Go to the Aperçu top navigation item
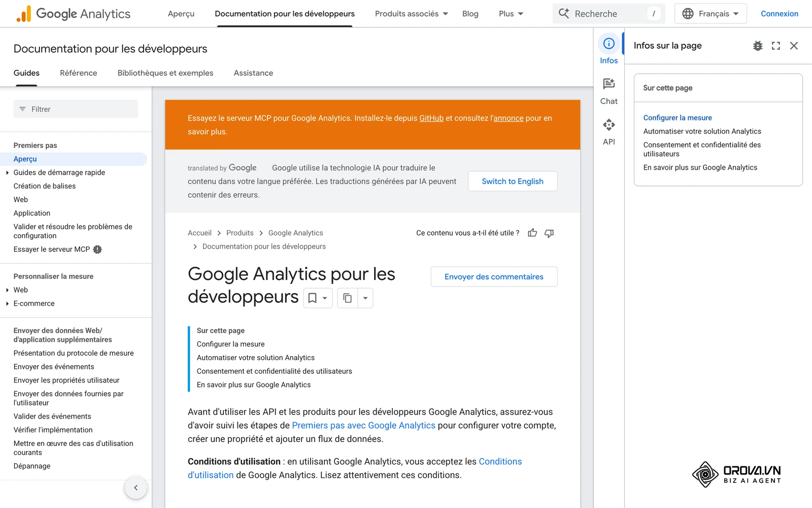 pos(181,14)
